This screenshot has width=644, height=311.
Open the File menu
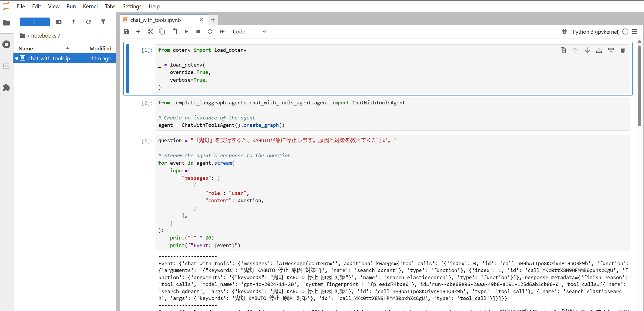tap(21, 6)
